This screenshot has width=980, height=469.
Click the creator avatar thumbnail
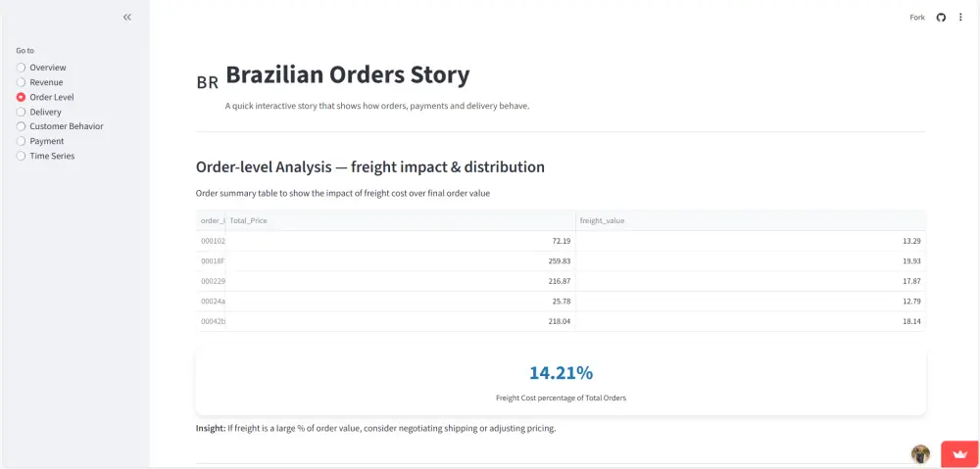click(920, 453)
